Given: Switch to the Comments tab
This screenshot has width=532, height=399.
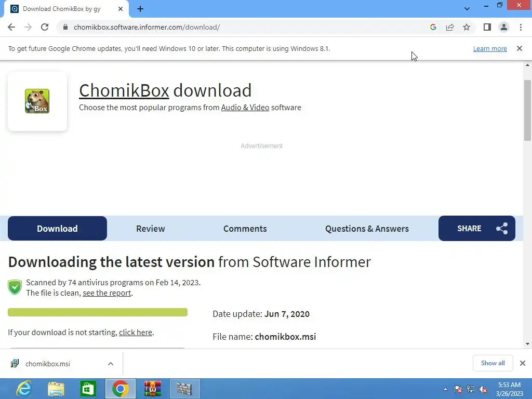Looking at the screenshot, I should click(245, 229).
